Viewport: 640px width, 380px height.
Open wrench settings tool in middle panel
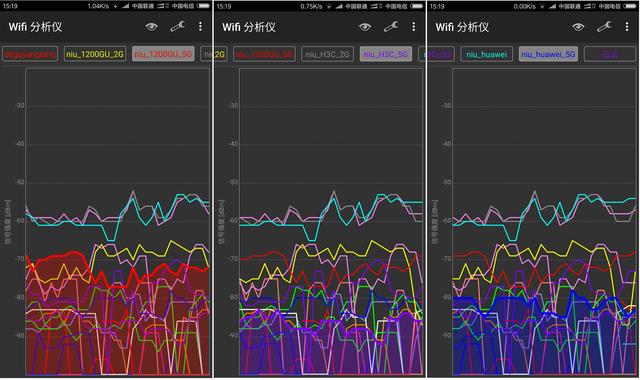391,27
